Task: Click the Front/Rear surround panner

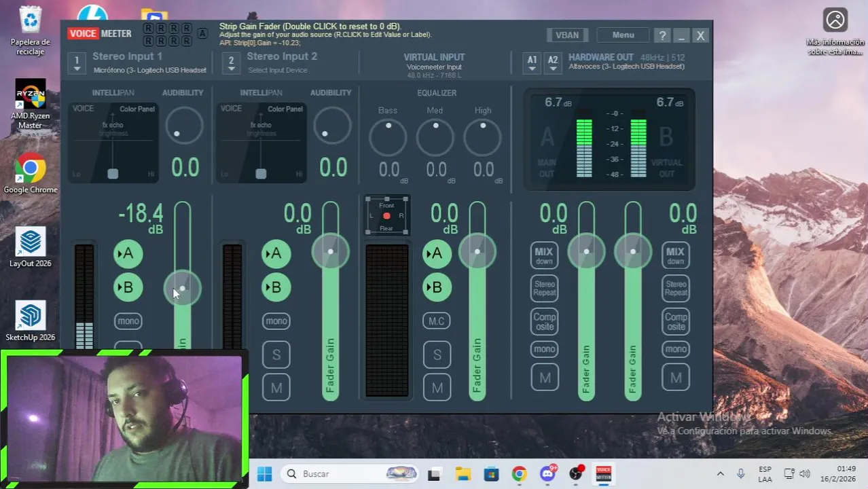Action: tap(386, 216)
